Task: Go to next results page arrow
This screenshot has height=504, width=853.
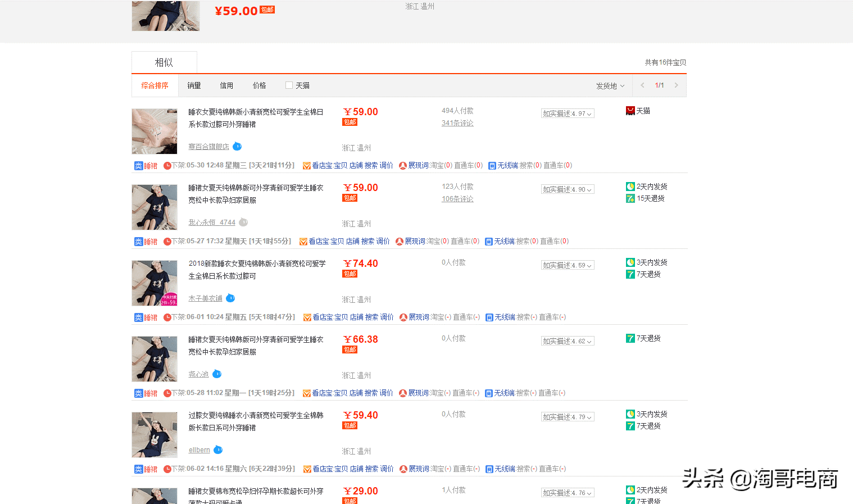Action: click(x=676, y=85)
